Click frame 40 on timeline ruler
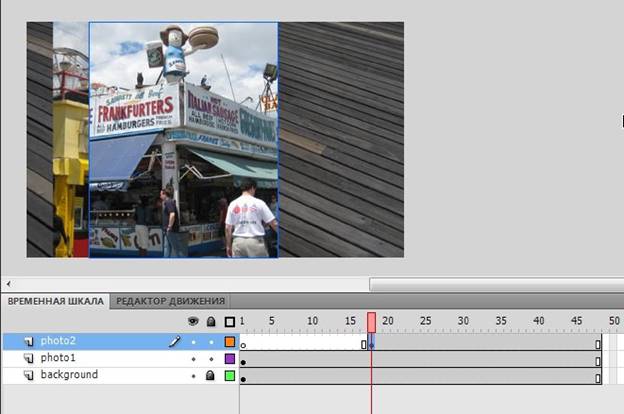The width and height of the screenshot is (624, 414). 538,321
